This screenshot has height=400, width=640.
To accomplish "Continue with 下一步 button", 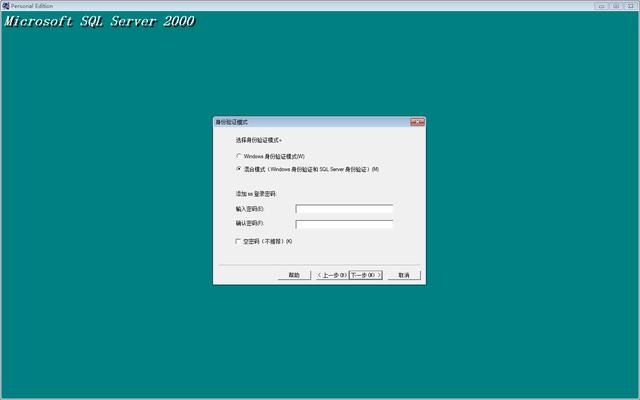I will 366,275.
